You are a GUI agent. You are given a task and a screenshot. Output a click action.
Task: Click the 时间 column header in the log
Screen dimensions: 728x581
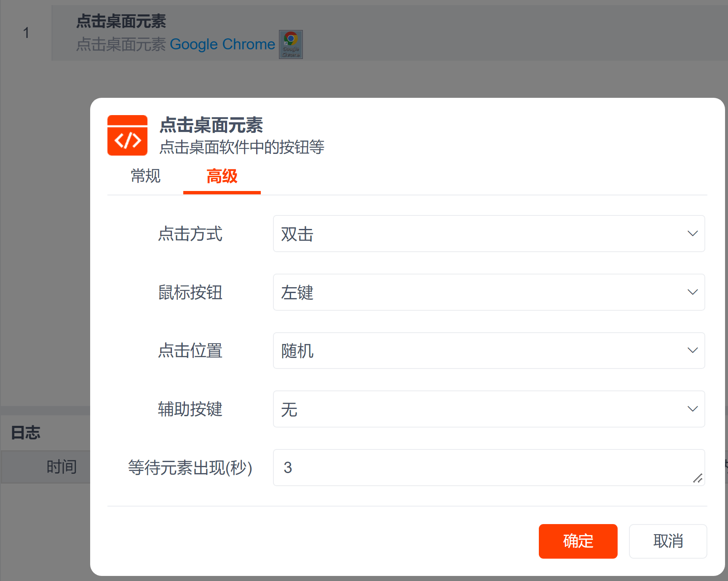tap(62, 467)
